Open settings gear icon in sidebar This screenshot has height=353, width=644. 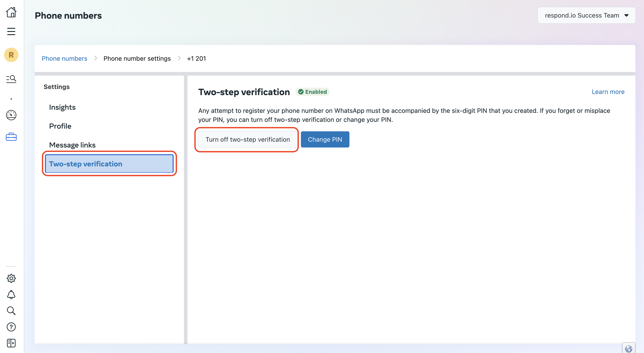[11, 278]
